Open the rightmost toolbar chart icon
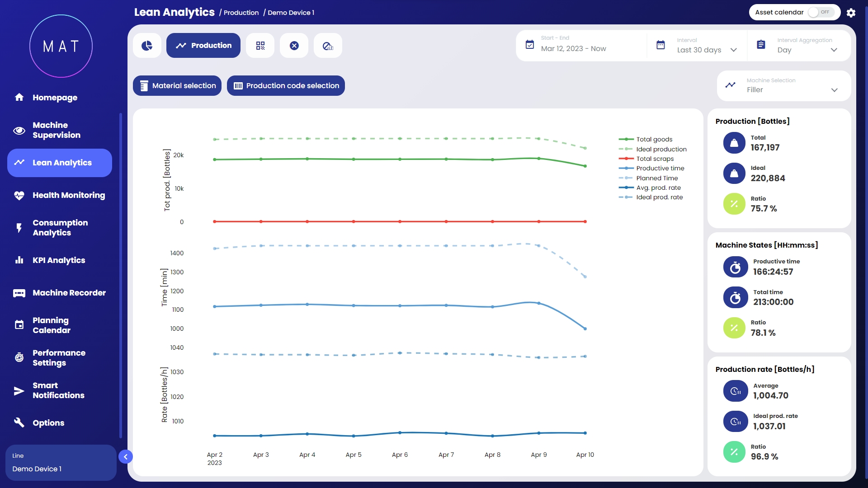Image resolution: width=868 pixels, height=488 pixels. (x=328, y=46)
